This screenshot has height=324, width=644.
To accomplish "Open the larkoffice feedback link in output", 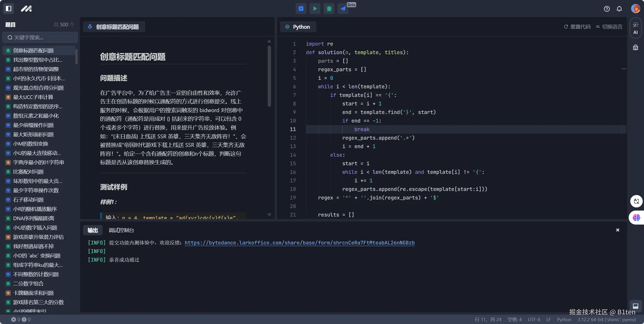I will [299, 243].
